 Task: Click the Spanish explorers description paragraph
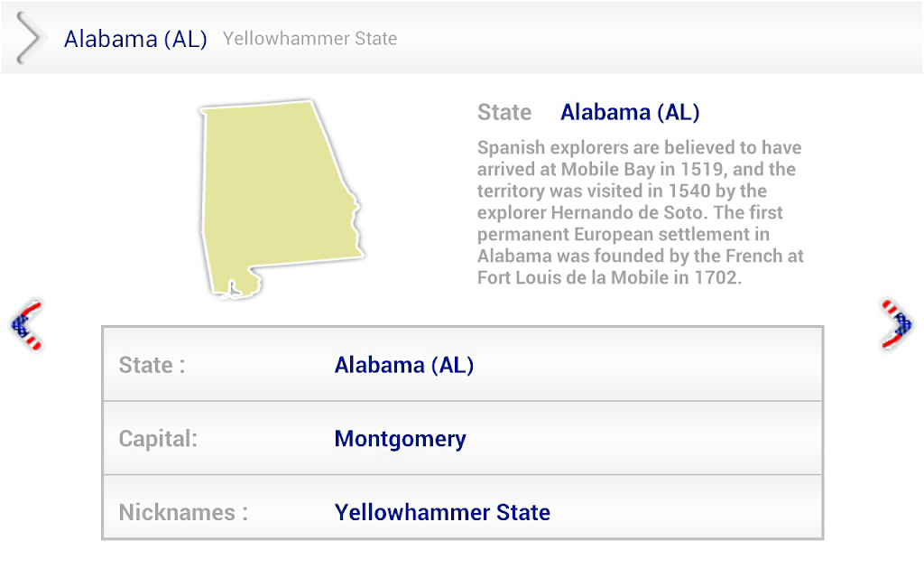tap(641, 212)
